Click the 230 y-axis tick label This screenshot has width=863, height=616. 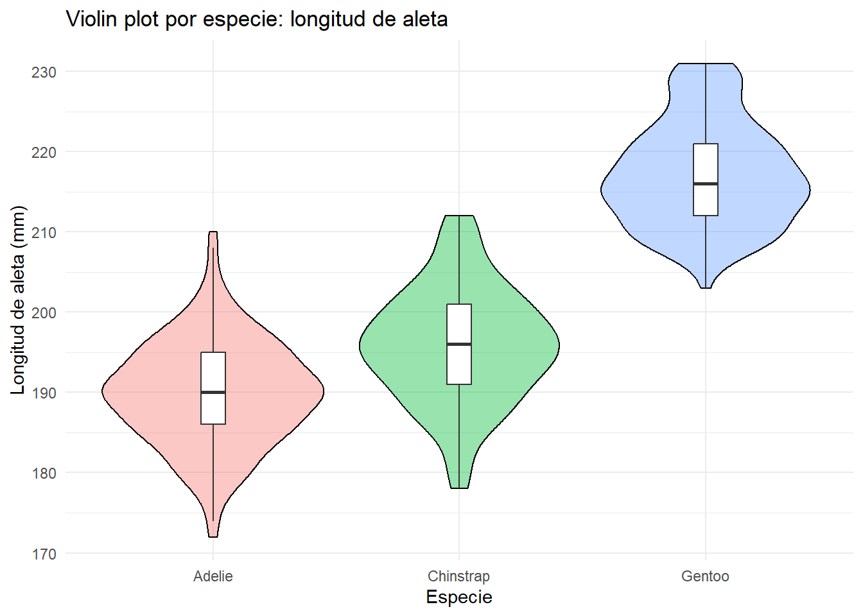[x=44, y=73]
